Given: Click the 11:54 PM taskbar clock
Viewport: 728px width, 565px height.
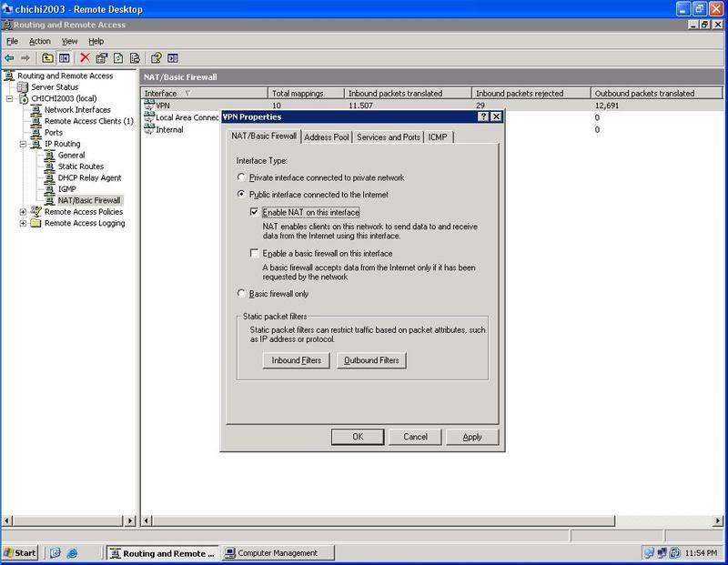Looking at the screenshot, I should [701, 553].
